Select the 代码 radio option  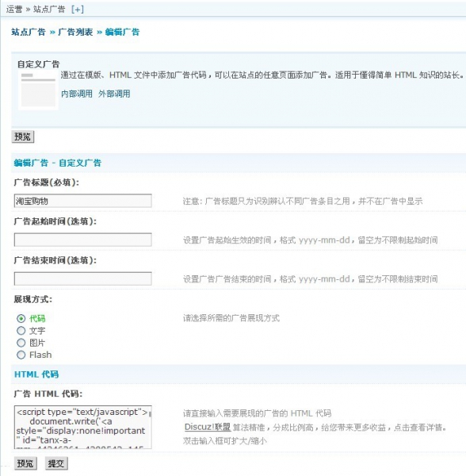coord(21,319)
